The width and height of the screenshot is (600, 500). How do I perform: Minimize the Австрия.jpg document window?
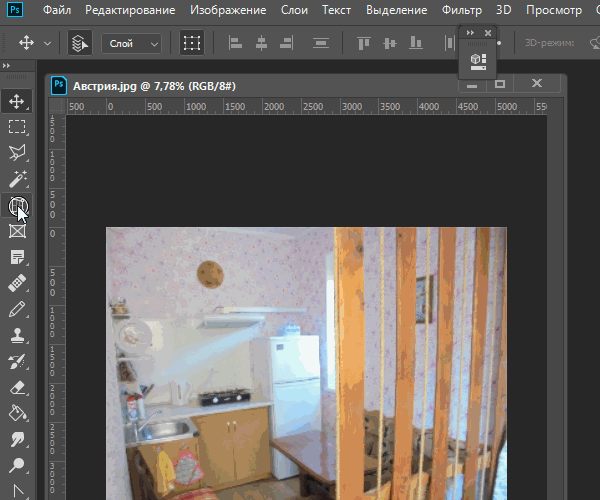tap(472, 85)
